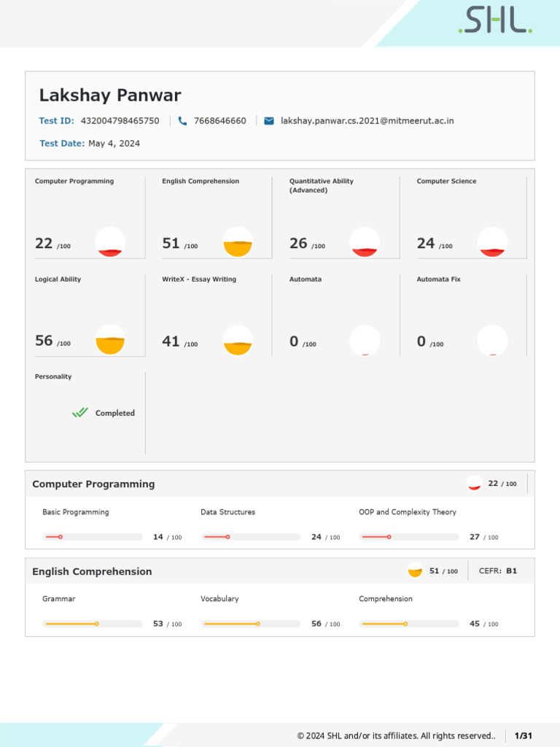The image size is (560, 747).
Task: Select the Computer Programming section header
Action: click(93, 484)
